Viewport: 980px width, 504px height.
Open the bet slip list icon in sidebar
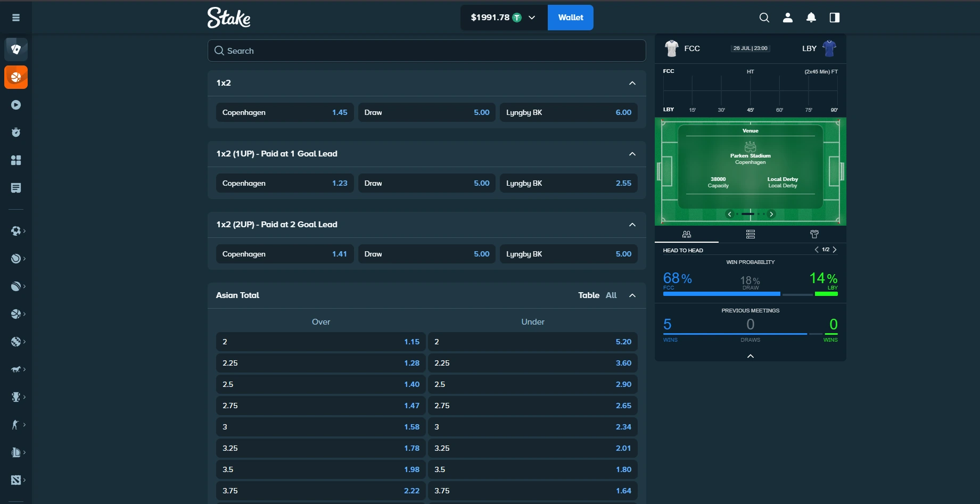tap(16, 188)
